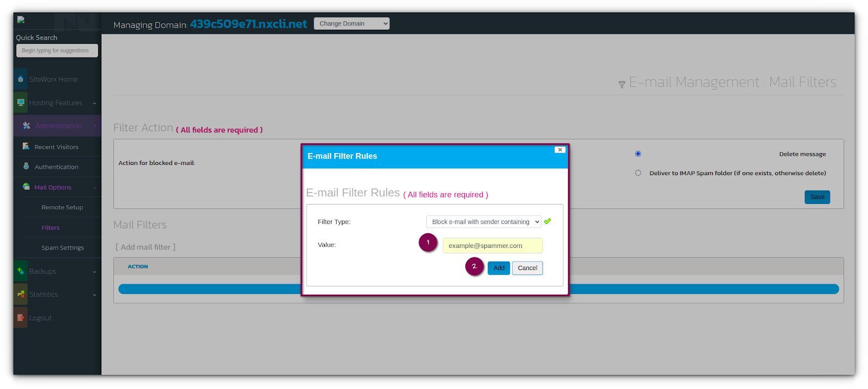868x389 pixels.
Task: Click the Save button for Filter Action
Action: (x=817, y=197)
